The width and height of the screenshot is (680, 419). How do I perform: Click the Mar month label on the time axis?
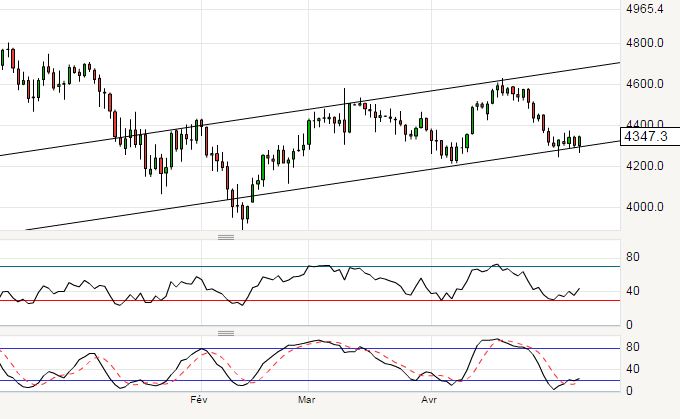tap(307, 399)
